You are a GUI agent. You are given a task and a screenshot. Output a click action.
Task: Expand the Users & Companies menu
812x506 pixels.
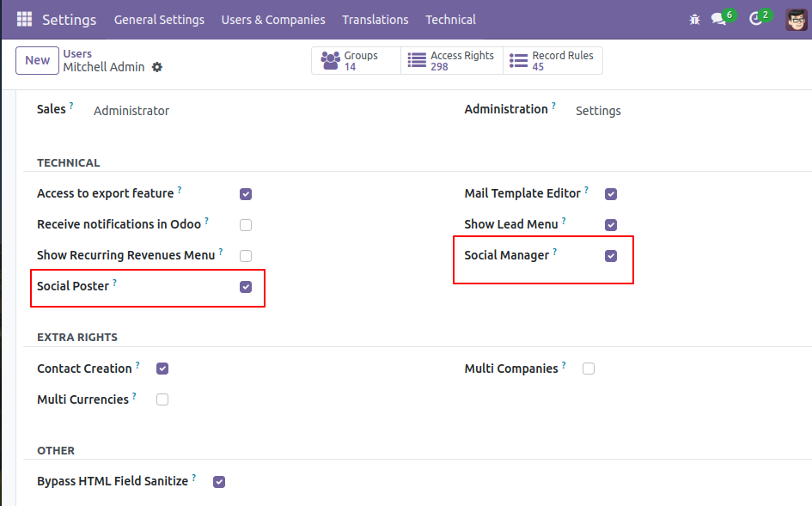coord(273,20)
